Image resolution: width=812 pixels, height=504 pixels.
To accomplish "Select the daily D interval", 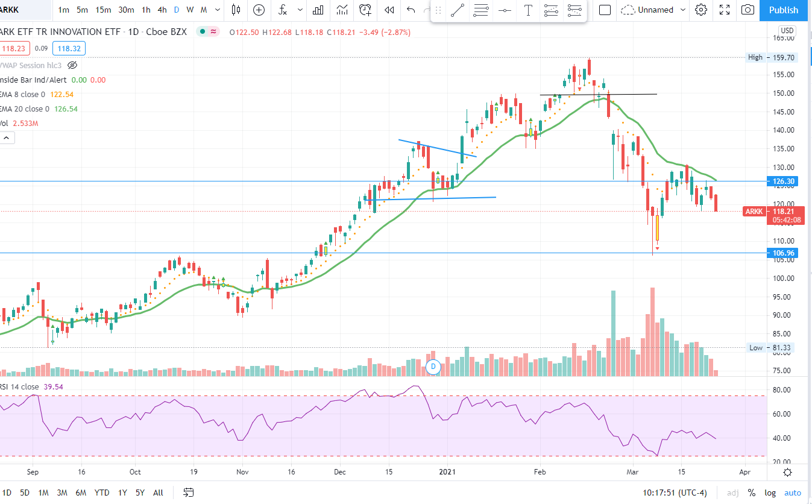I will pyautogui.click(x=177, y=10).
